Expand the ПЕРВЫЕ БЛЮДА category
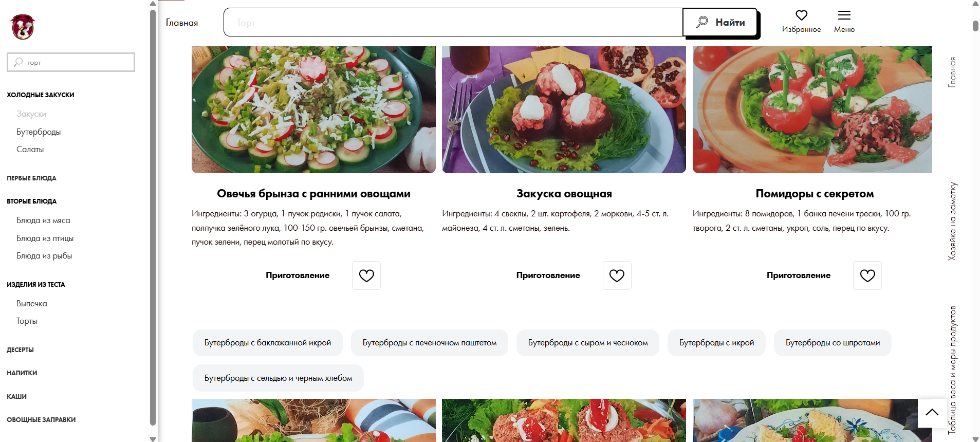This screenshot has height=442, width=980. (31, 178)
